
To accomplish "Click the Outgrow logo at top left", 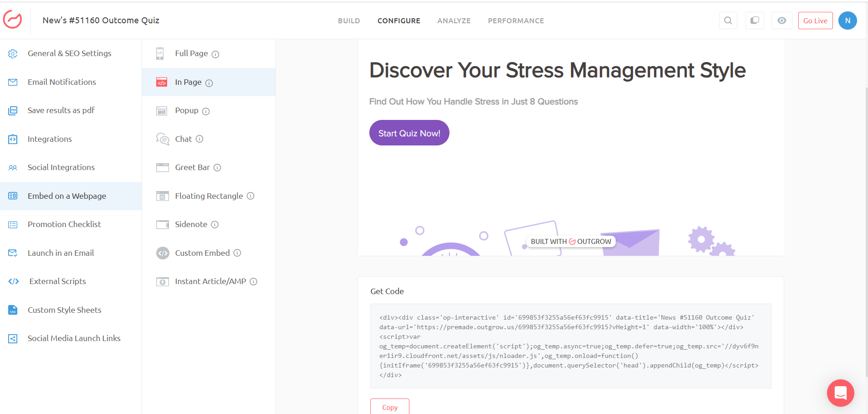I will [x=12, y=20].
